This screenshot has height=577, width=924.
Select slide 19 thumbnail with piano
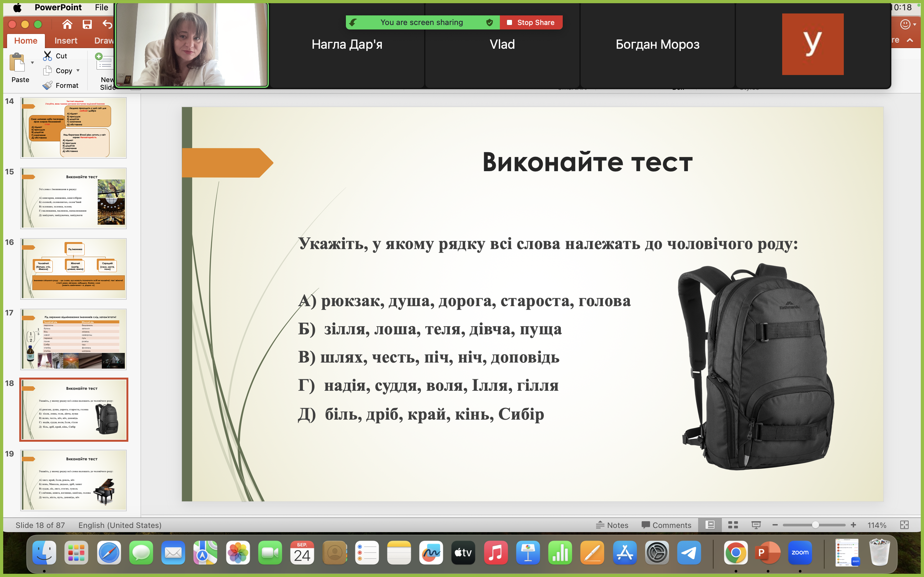74,480
